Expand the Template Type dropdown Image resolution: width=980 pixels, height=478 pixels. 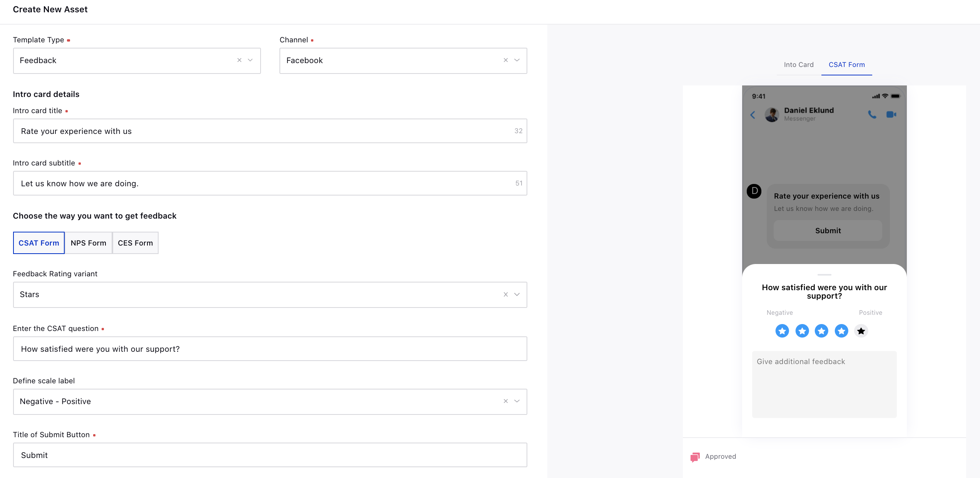[x=250, y=60]
